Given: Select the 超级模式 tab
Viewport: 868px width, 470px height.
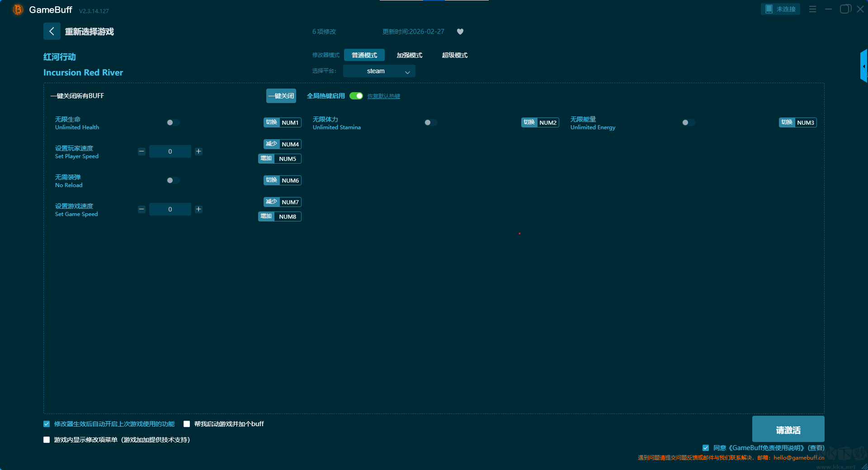Looking at the screenshot, I should click(454, 55).
